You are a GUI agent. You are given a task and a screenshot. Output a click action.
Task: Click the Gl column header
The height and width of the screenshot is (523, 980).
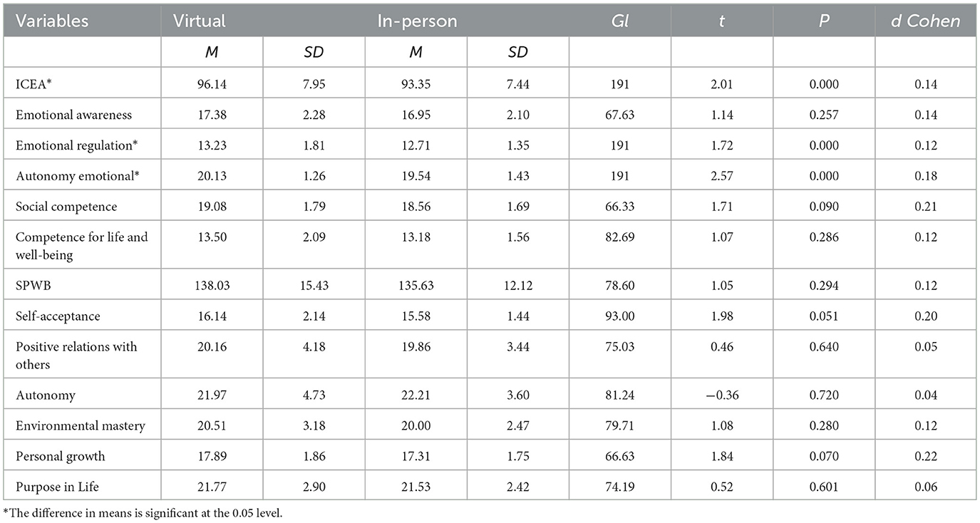[x=619, y=21]
